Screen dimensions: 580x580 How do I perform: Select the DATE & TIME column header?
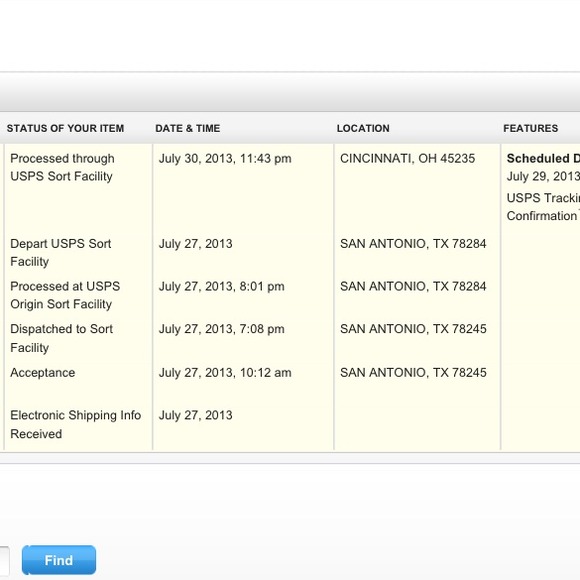pyautogui.click(x=188, y=128)
